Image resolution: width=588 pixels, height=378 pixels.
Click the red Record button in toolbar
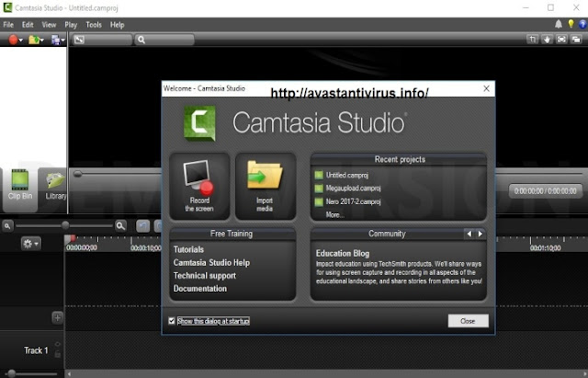coord(13,40)
